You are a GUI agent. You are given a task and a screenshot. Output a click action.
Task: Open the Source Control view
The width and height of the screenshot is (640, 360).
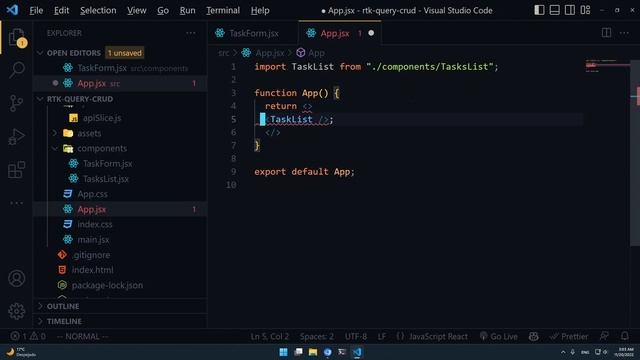(16, 103)
